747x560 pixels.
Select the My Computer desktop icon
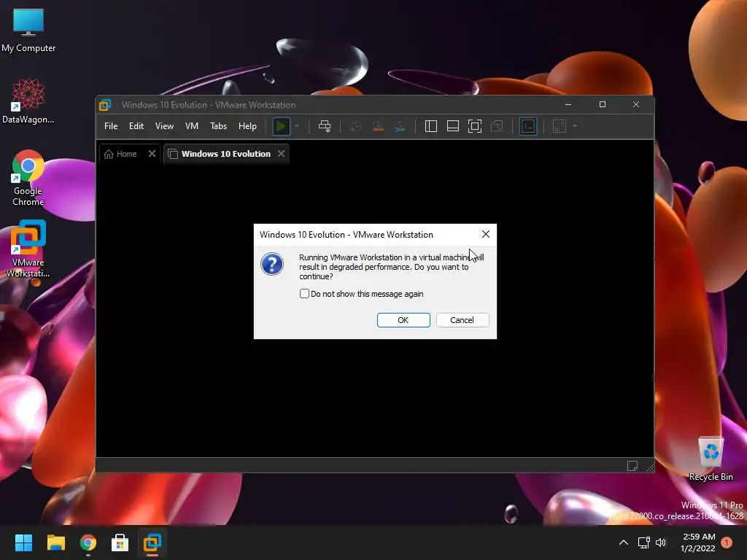pyautogui.click(x=28, y=31)
